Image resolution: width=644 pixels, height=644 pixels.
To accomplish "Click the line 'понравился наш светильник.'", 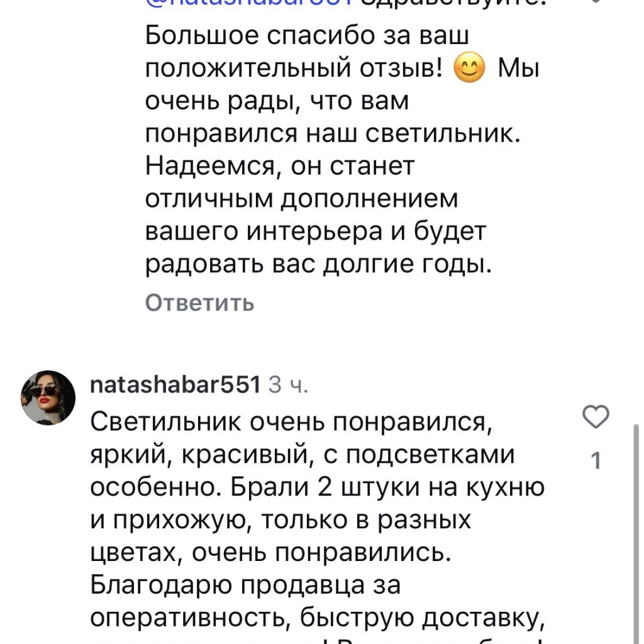I will point(333,134).
